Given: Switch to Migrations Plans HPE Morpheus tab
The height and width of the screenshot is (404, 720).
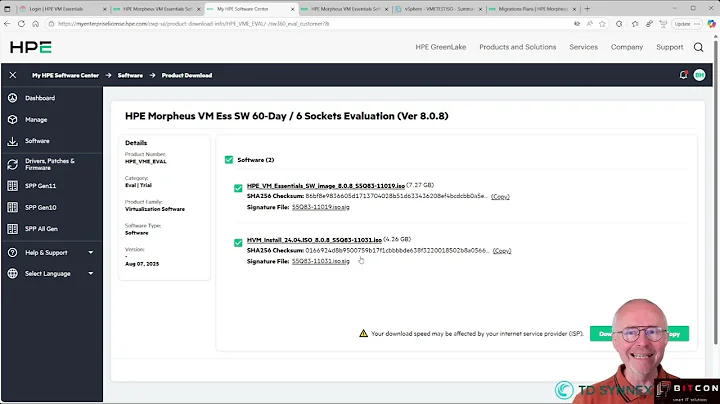Looking at the screenshot, I should point(533,9).
